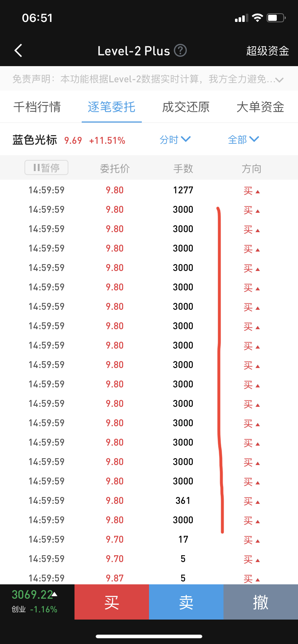298x644 pixels.
Task: Click the up arrow beside 3069.22 index
Action: click(x=54, y=594)
